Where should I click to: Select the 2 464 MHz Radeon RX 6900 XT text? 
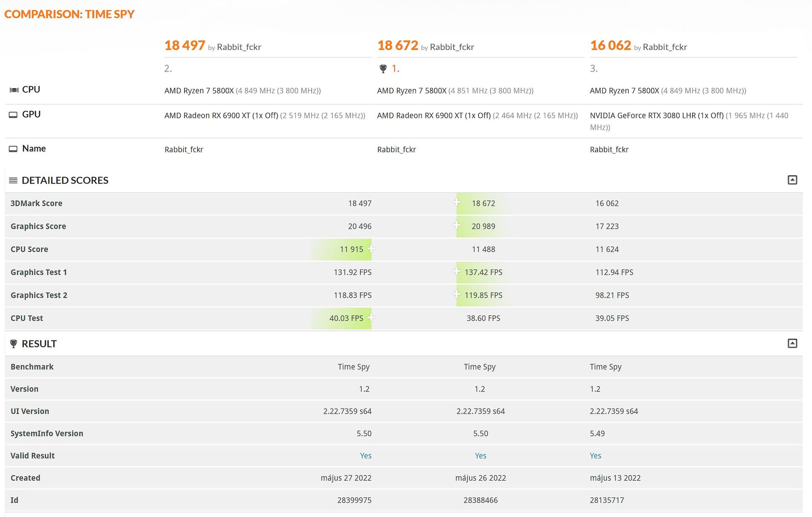click(x=477, y=116)
